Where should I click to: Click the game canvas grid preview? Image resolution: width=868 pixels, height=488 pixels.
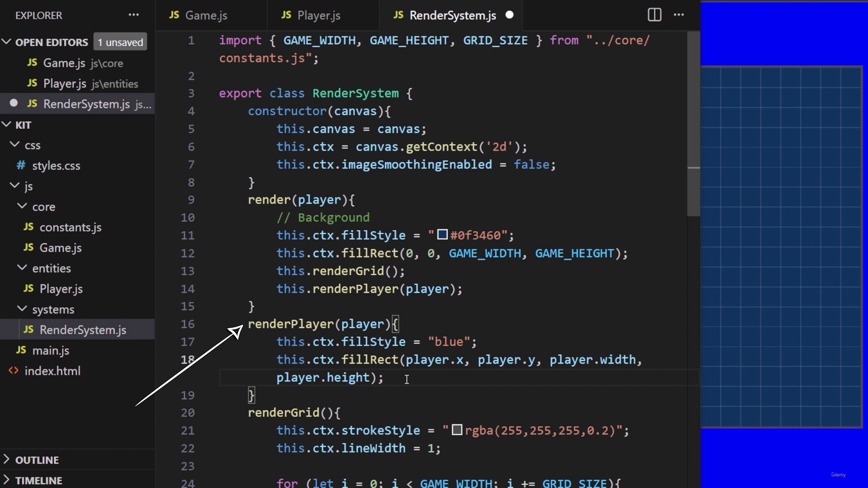tap(781, 247)
